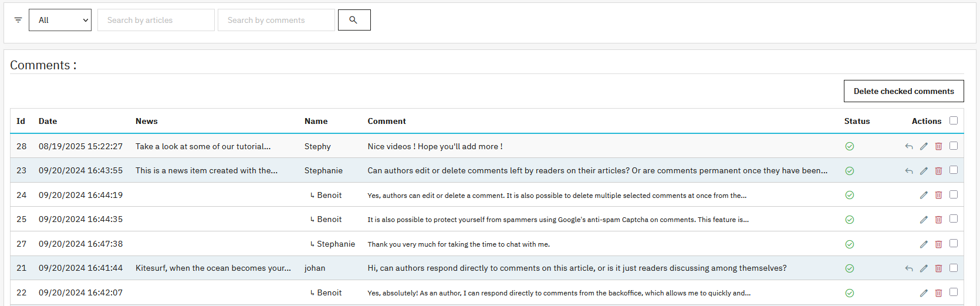Click Delete checked comments button
Screen dimensions: 980x306
(904, 91)
